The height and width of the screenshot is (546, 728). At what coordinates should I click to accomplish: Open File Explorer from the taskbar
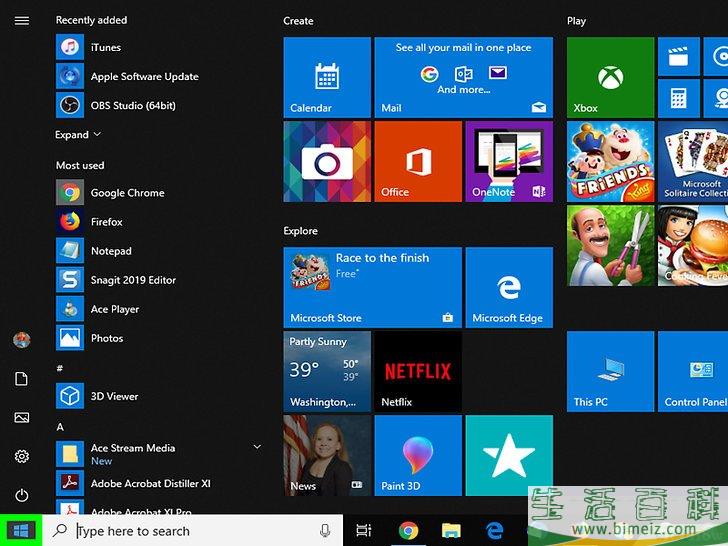pos(451,530)
